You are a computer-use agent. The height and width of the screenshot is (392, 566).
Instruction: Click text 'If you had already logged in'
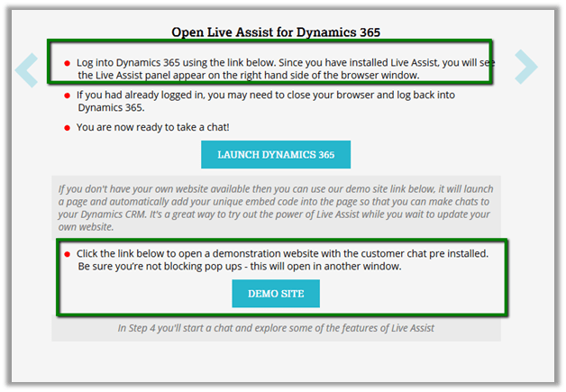[141, 95]
